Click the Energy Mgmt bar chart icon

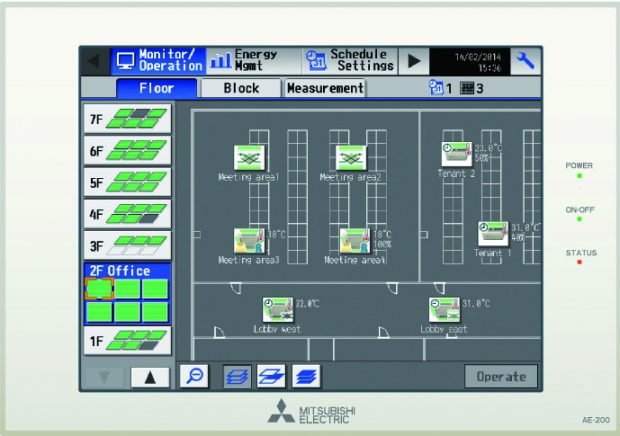point(220,61)
